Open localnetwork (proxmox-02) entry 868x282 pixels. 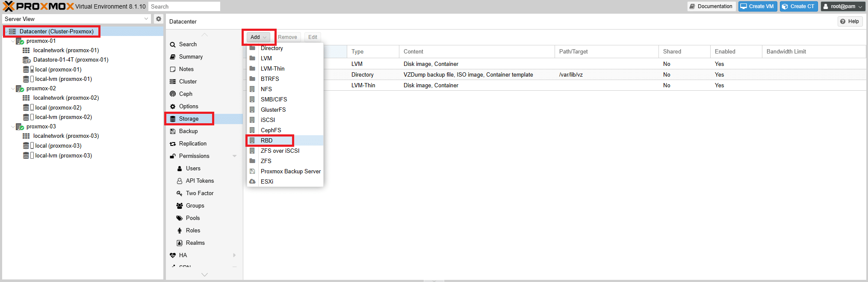point(66,98)
